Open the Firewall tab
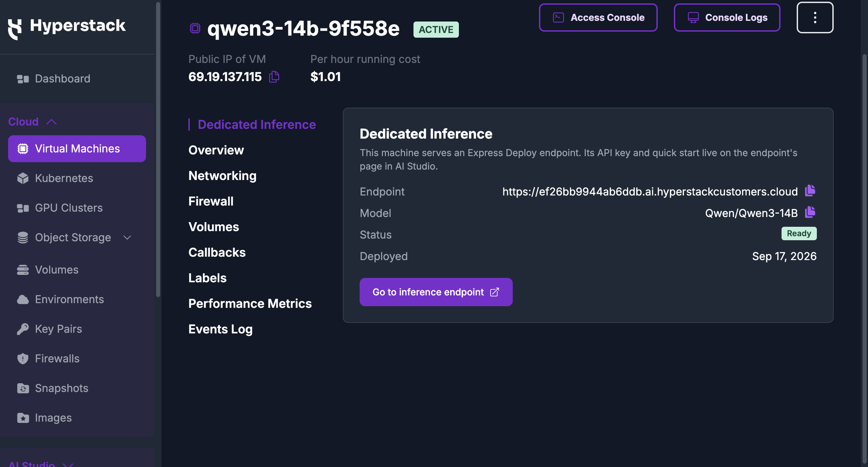Image resolution: width=868 pixels, height=467 pixels. [211, 202]
